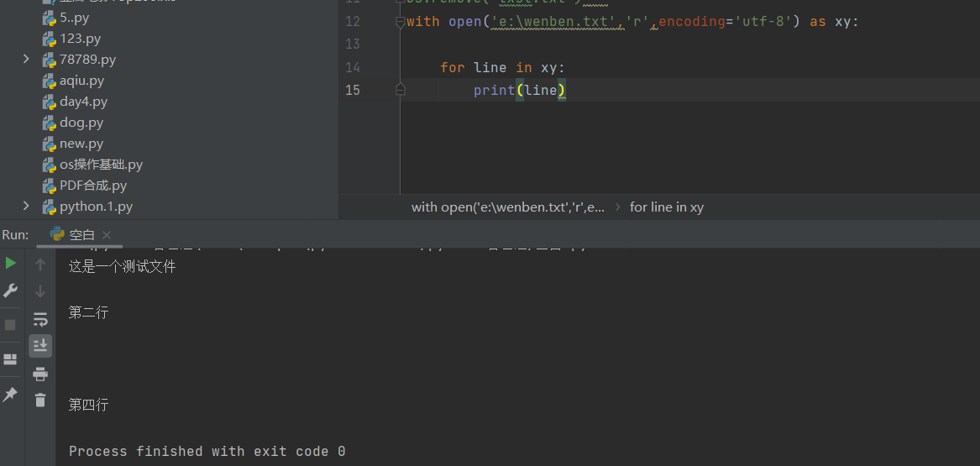
Task: Click the Stop process square icon
Action: pyautogui.click(x=10, y=325)
